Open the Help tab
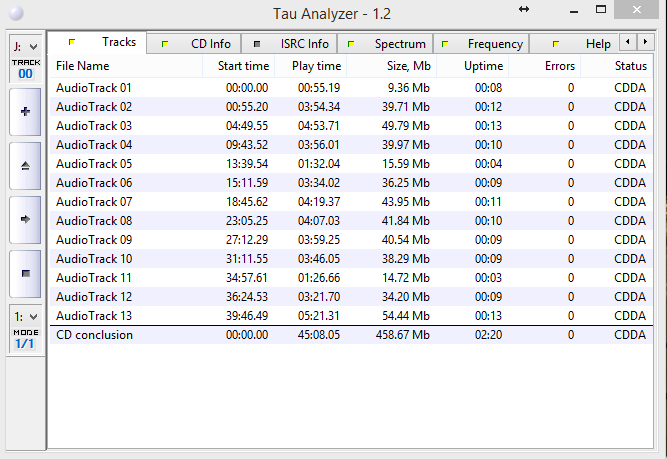This screenshot has height=459, width=667. (x=574, y=44)
